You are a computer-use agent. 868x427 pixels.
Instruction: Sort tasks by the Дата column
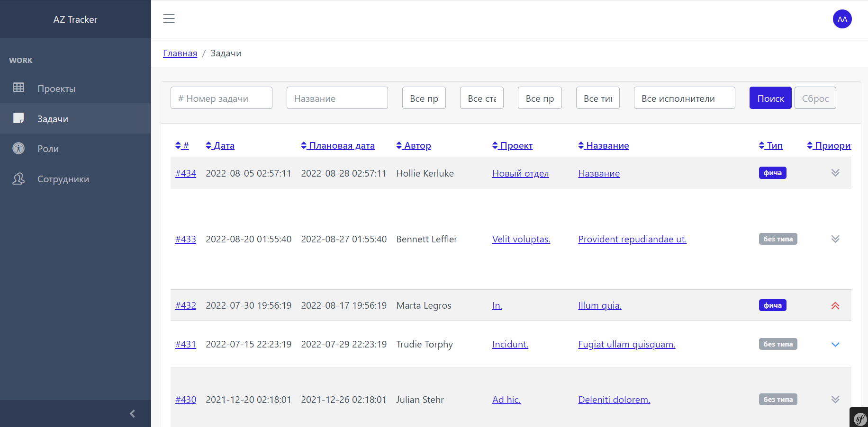coord(220,145)
